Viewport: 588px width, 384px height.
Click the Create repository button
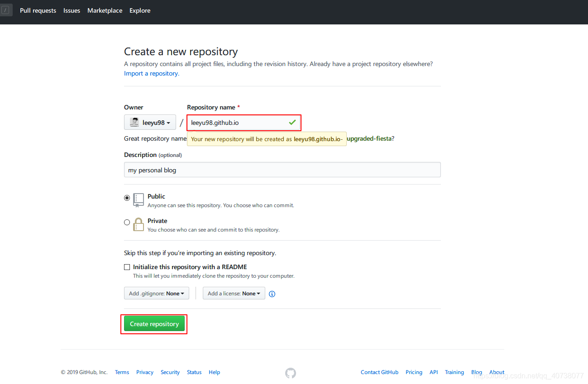(154, 324)
